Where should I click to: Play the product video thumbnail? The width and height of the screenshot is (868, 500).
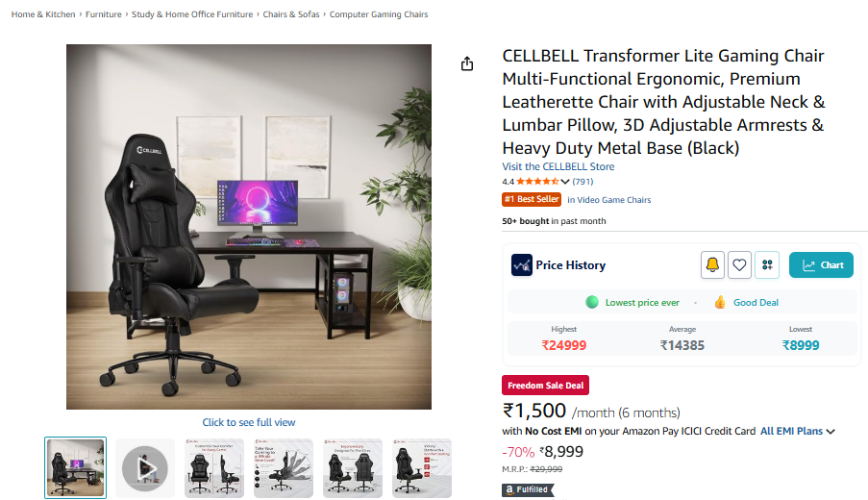pos(145,468)
